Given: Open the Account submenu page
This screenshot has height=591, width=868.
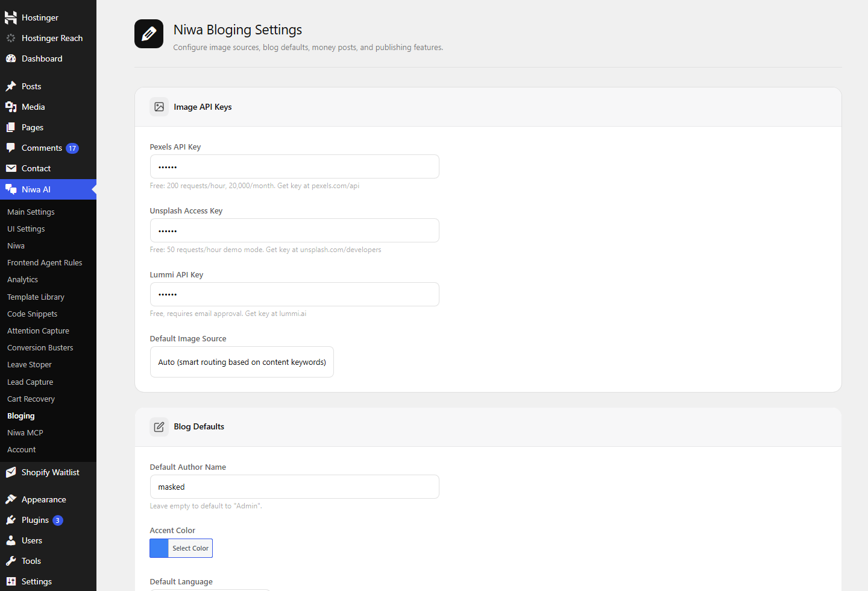Looking at the screenshot, I should 21,450.
